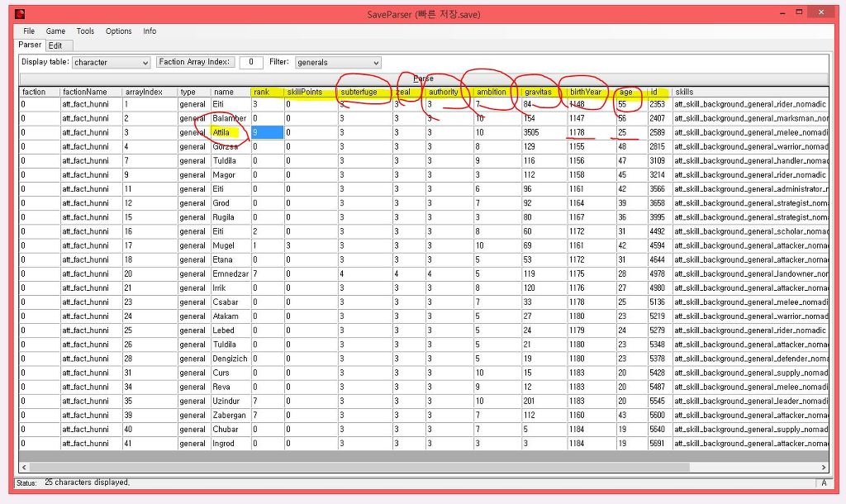Select the Reva name cell
The height and width of the screenshot is (504, 846).
coord(231,387)
